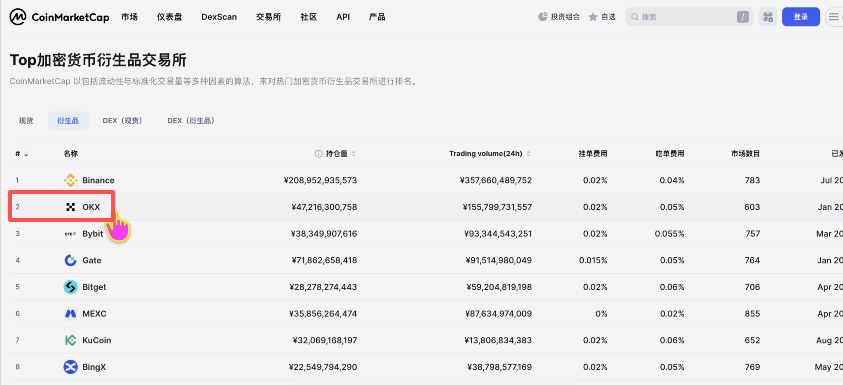This screenshot has height=385, width=843.
Task: Switch to the 现货 tab
Action: click(26, 121)
